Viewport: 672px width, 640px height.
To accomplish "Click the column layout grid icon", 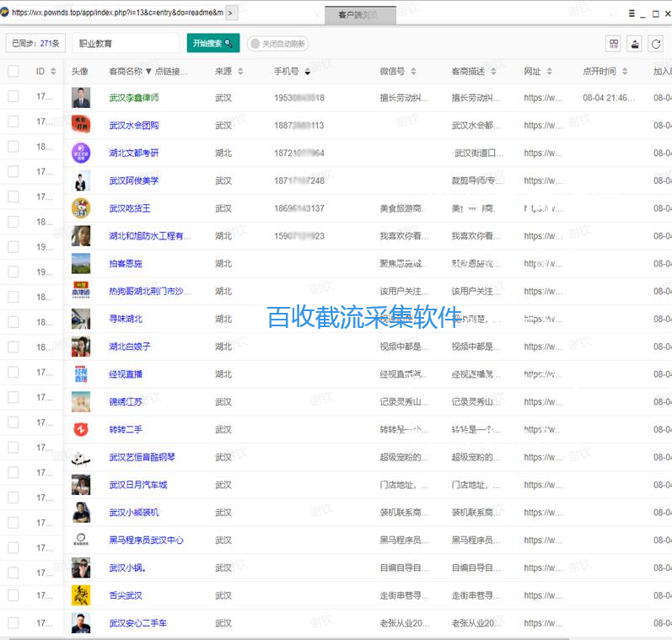I will point(614,44).
